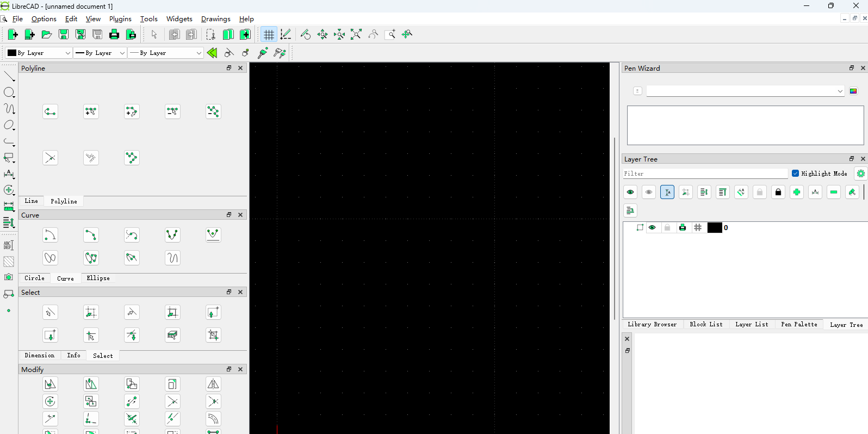Click the grid toggle icon in toolbar
Image resolution: width=868 pixels, height=434 pixels.
coord(269,35)
